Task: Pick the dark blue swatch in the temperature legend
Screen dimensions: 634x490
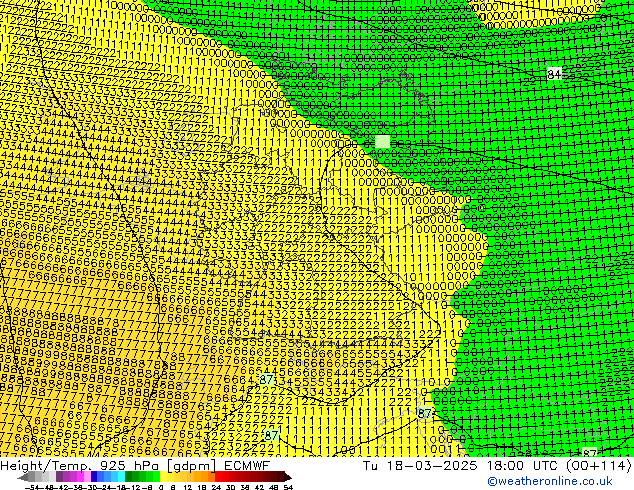Action: point(94,477)
